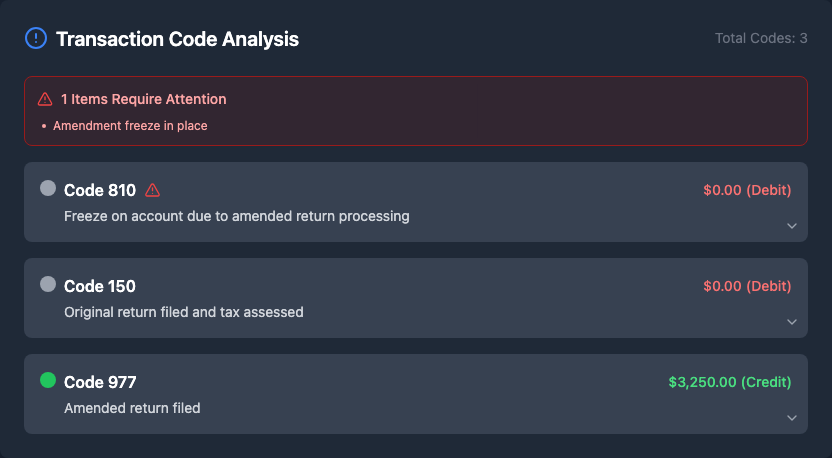
Task: Select the Code 977 heading
Action: point(100,382)
